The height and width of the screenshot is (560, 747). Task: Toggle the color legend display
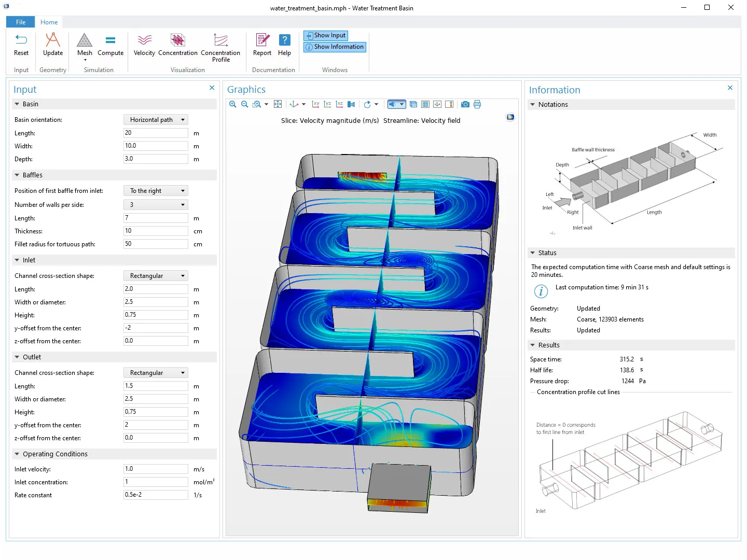(x=449, y=104)
